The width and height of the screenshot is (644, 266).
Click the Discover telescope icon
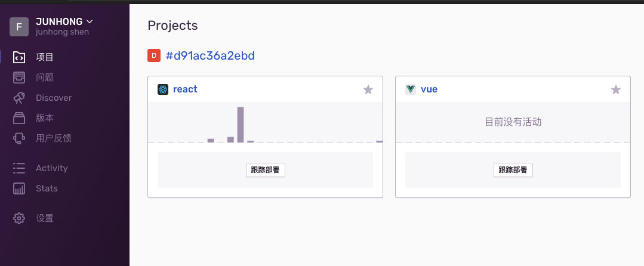click(19, 98)
